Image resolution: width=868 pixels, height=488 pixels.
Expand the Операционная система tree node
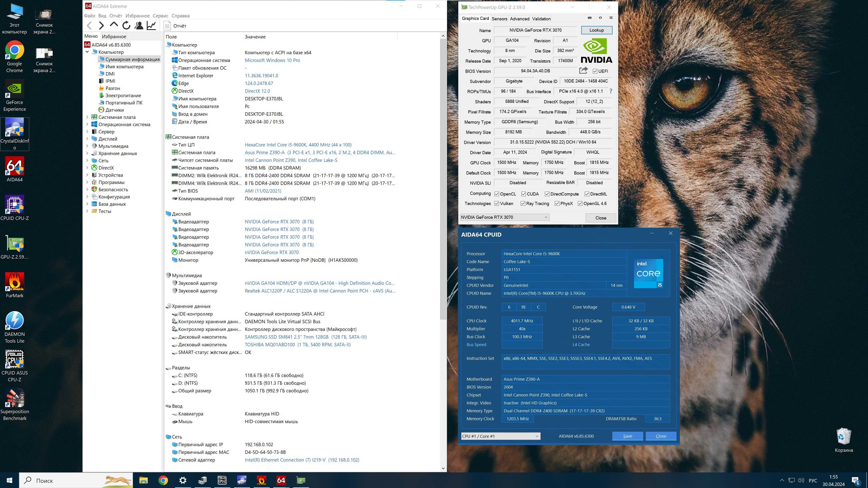(x=87, y=124)
